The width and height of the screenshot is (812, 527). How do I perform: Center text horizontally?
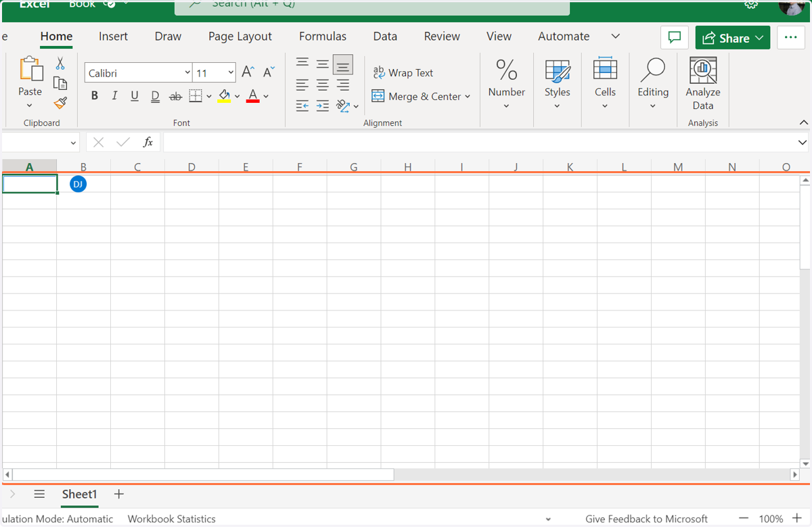coord(323,85)
